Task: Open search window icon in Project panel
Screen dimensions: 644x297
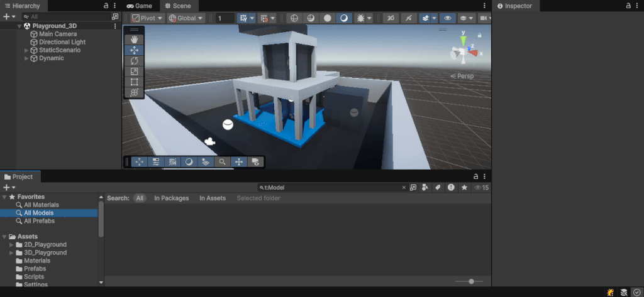Action: 413,188
